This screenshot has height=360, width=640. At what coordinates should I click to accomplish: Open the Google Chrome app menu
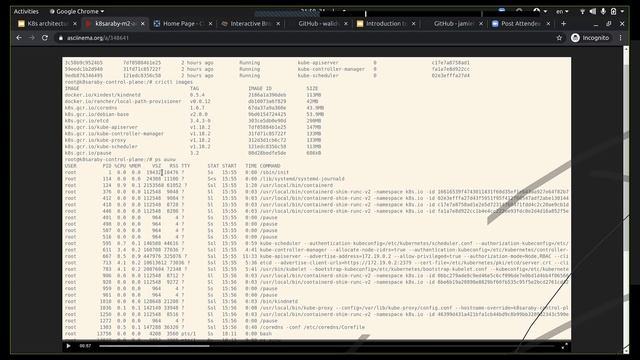point(77,11)
